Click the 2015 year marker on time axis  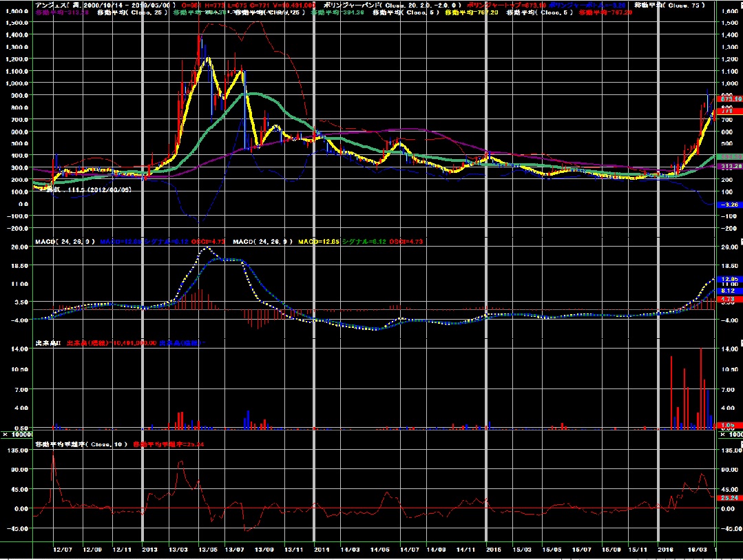pyautogui.click(x=492, y=550)
